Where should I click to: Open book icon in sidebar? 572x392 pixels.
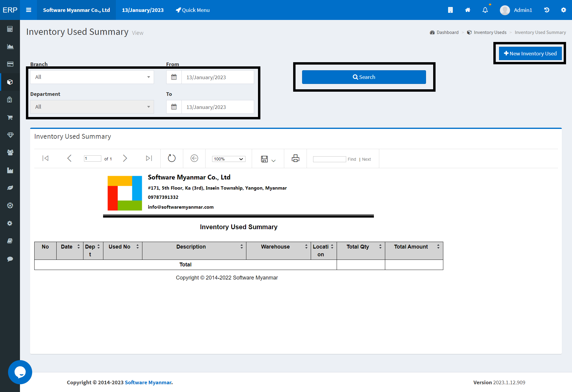click(10, 241)
